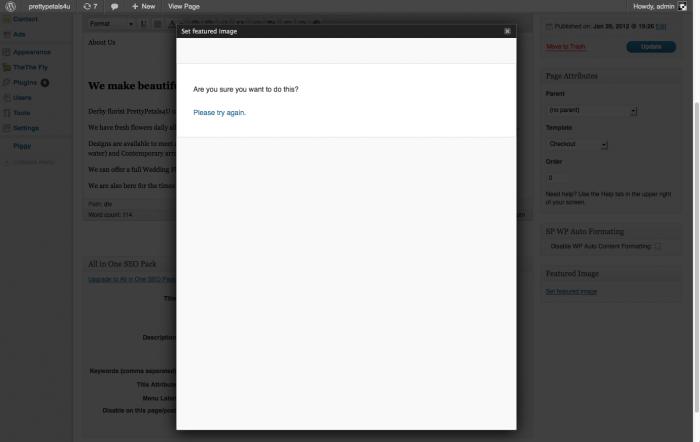Open the Appearance menu item

pyautogui.click(x=32, y=52)
